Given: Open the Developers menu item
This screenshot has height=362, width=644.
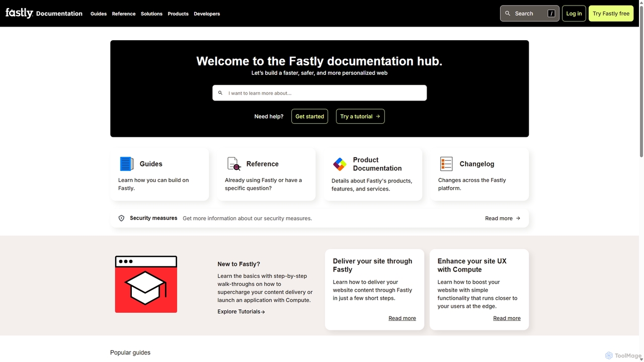Looking at the screenshot, I should point(207,14).
